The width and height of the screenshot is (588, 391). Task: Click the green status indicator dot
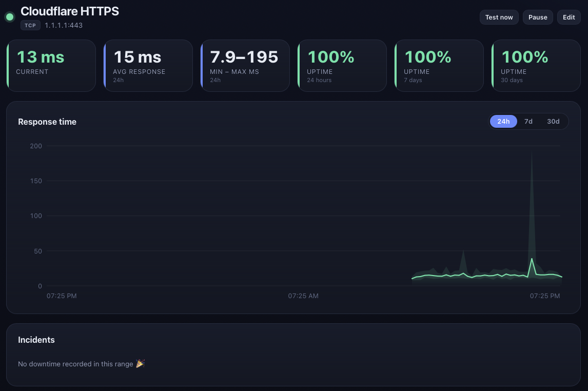tap(10, 17)
